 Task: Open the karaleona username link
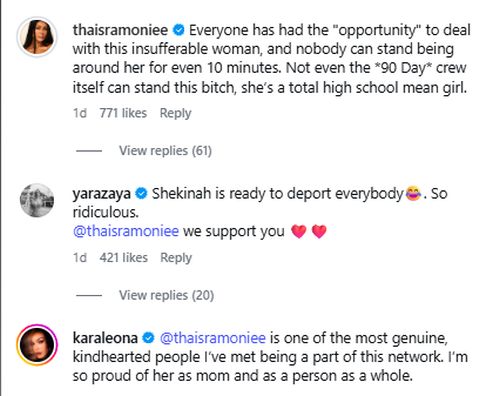tap(105, 338)
